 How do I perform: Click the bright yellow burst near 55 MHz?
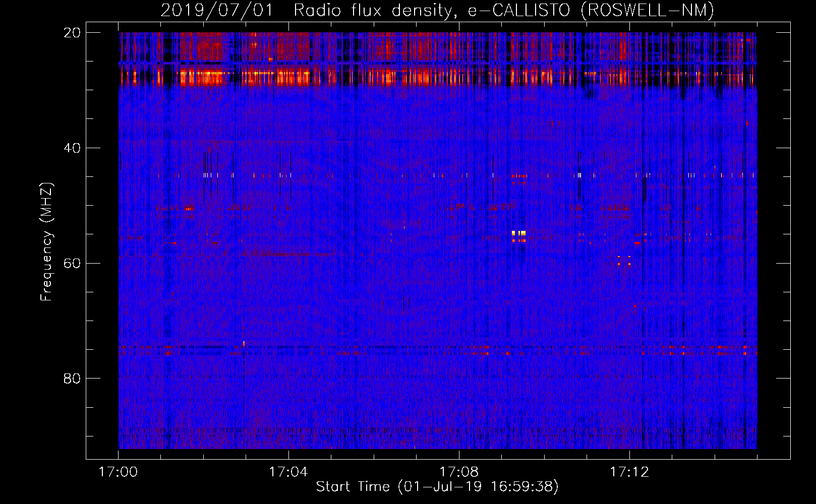click(518, 233)
